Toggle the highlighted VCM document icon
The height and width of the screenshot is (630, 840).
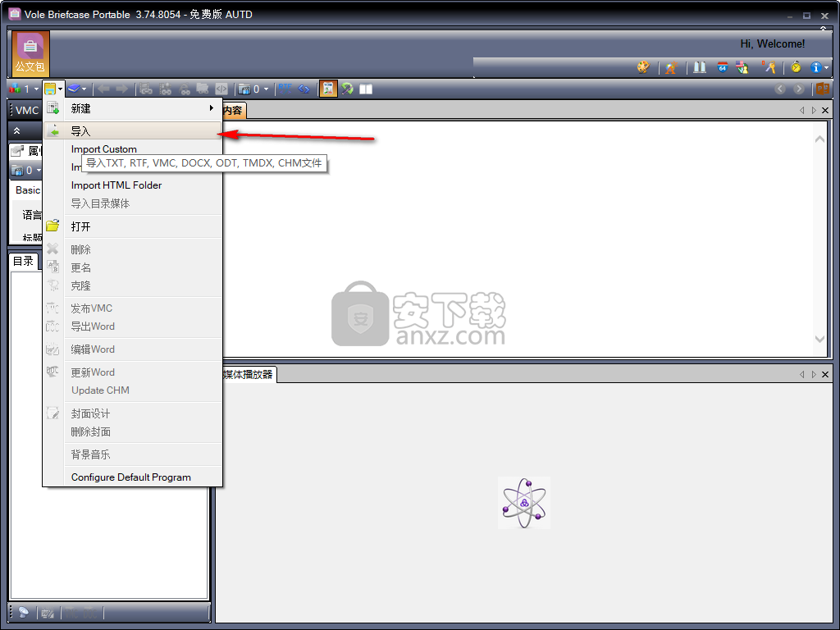coord(328,89)
